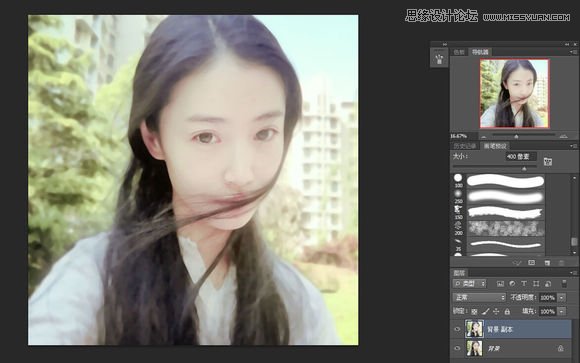The width and height of the screenshot is (580, 363).
Task: Toggle lock all padlock icon
Action: click(x=508, y=312)
